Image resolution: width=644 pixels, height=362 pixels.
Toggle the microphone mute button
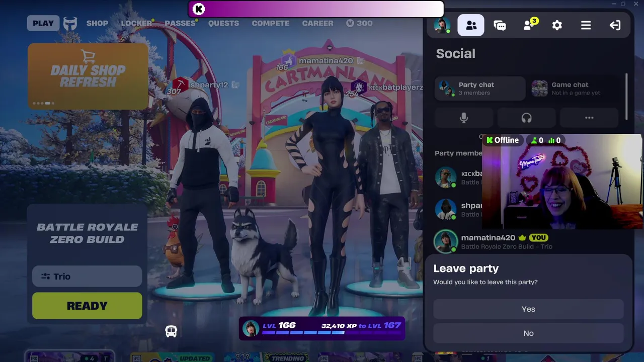pos(464,118)
